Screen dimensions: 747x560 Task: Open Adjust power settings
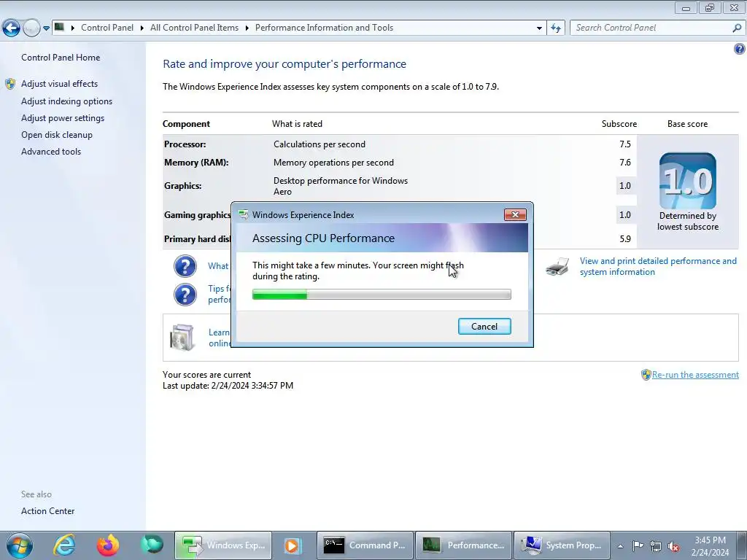pos(63,118)
